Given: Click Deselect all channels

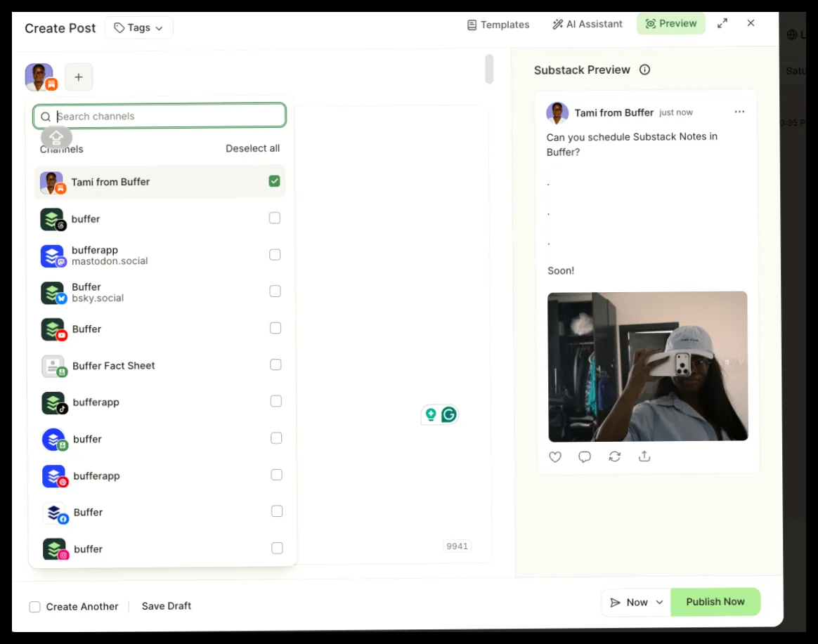Looking at the screenshot, I should (252, 149).
